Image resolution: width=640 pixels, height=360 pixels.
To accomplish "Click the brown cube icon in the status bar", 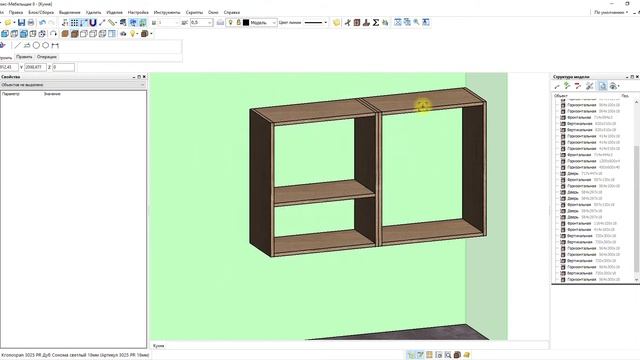I will coord(457,355).
